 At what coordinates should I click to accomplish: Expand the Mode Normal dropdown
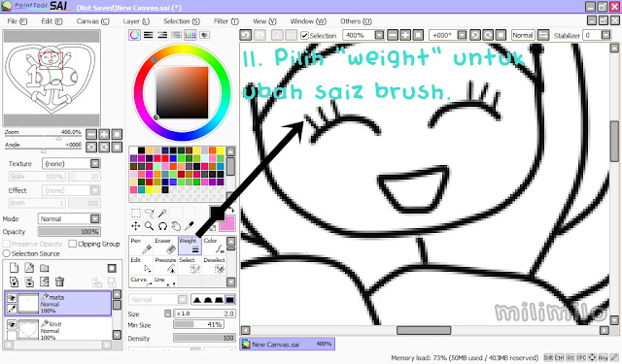tap(69, 218)
